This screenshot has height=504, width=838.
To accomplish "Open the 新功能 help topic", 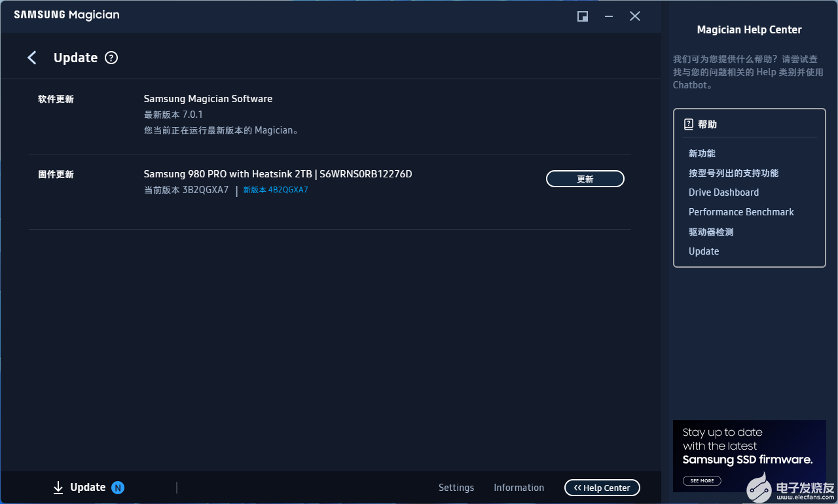I will click(702, 153).
